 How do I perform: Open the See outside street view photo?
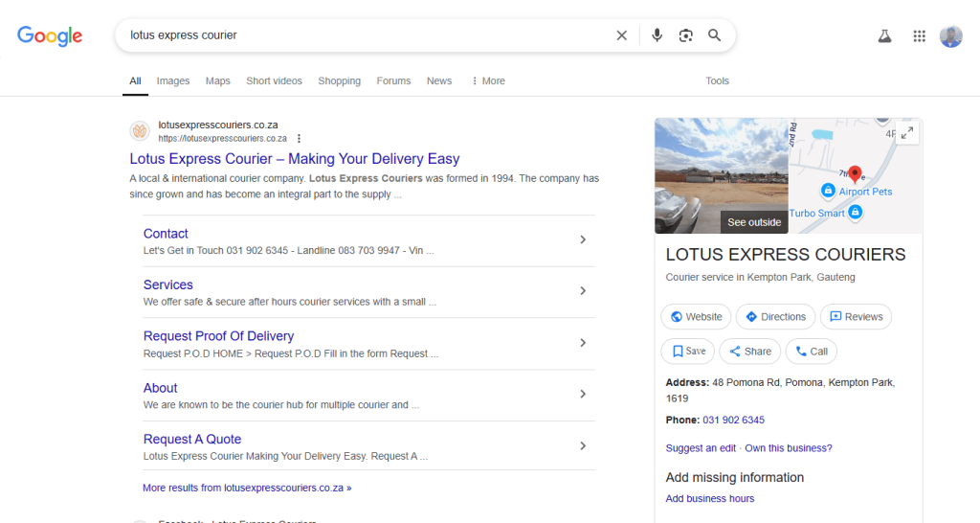[722, 176]
